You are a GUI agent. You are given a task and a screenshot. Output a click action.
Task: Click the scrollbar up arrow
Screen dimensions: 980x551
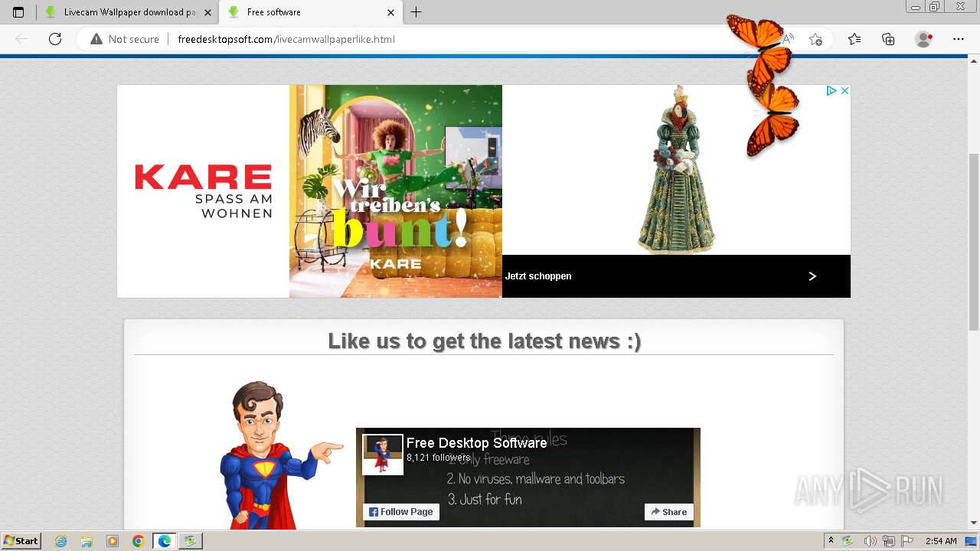point(974,61)
